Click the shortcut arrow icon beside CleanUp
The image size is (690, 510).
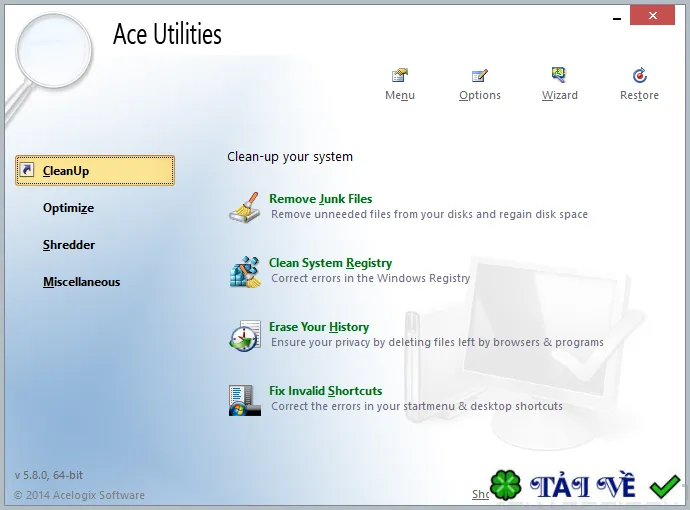point(27,169)
